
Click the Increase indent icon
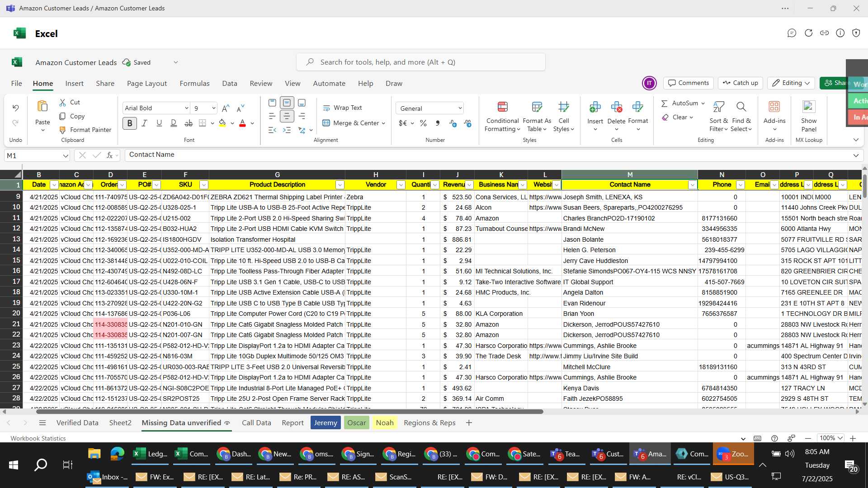pyautogui.click(x=287, y=130)
